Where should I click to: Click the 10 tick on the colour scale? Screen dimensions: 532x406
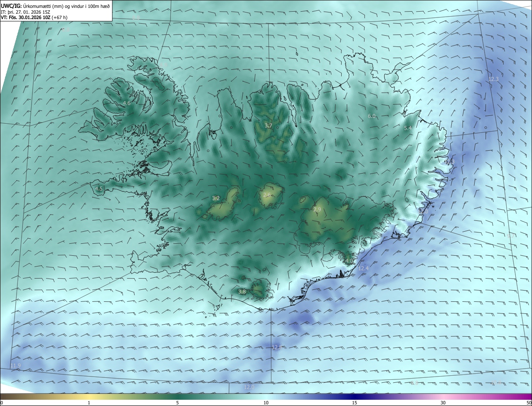(266, 403)
